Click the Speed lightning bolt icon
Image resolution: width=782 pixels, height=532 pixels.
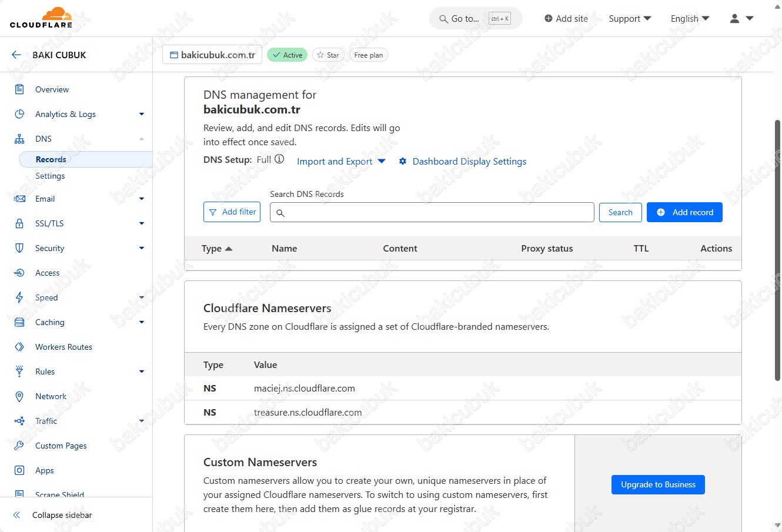[x=19, y=297]
